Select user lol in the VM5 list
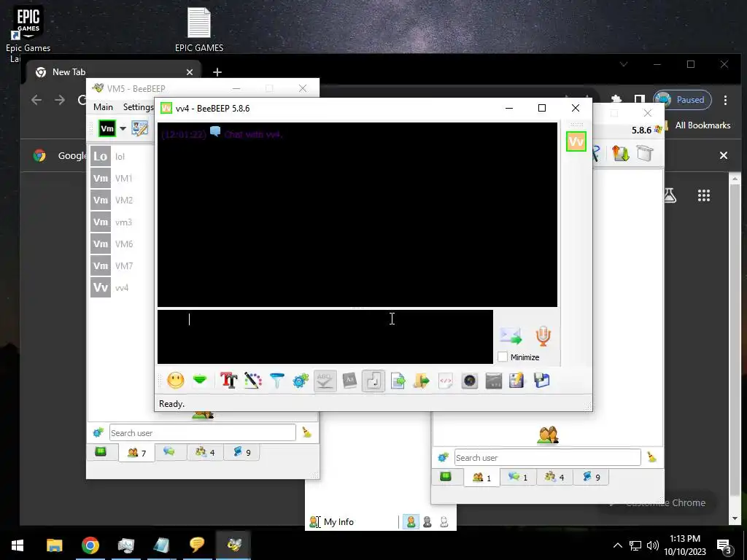The height and width of the screenshot is (560, 747). click(120, 156)
